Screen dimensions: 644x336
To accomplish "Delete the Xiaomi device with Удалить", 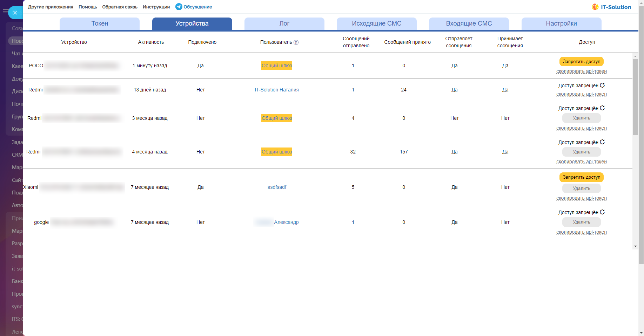I will pyautogui.click(x=581, y=188).
